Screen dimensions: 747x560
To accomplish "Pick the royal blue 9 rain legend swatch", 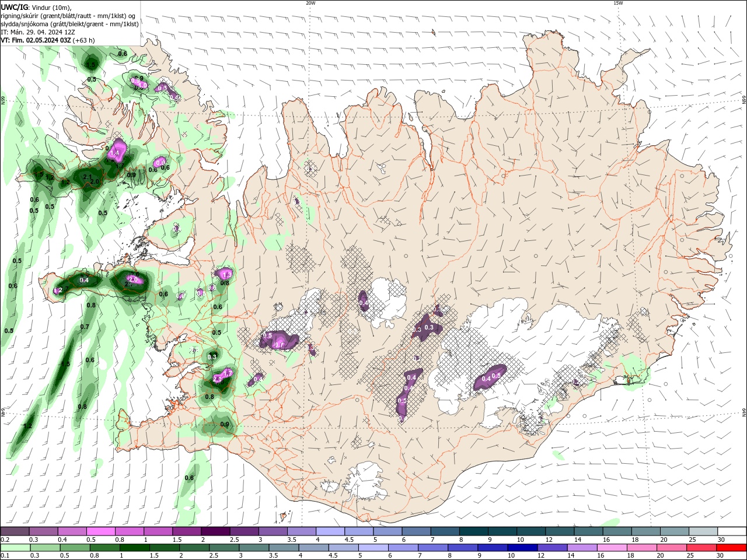I will [x=493, y=548].
